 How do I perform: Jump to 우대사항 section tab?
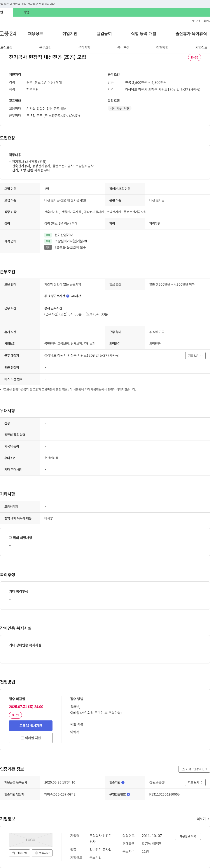[84, 48]
